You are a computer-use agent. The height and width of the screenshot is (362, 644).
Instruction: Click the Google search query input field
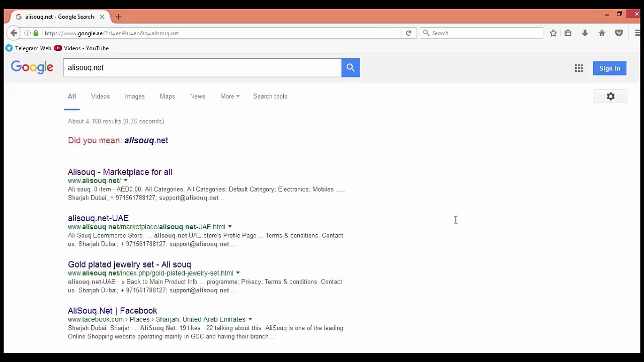click(x=202, y=68)
